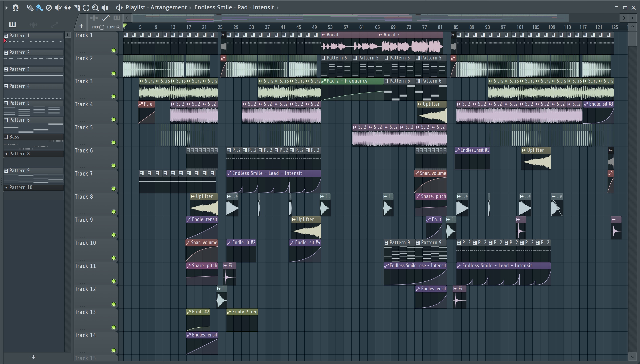Show automation clips in track header filter
This screenshot has width=640, height=364.
coord(106,18)
